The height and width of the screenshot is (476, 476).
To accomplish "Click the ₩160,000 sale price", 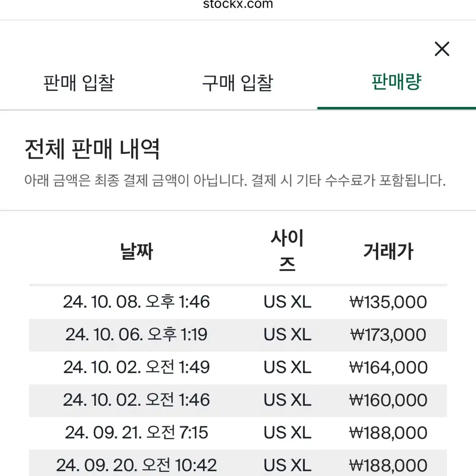I will [x=388, y=400].
